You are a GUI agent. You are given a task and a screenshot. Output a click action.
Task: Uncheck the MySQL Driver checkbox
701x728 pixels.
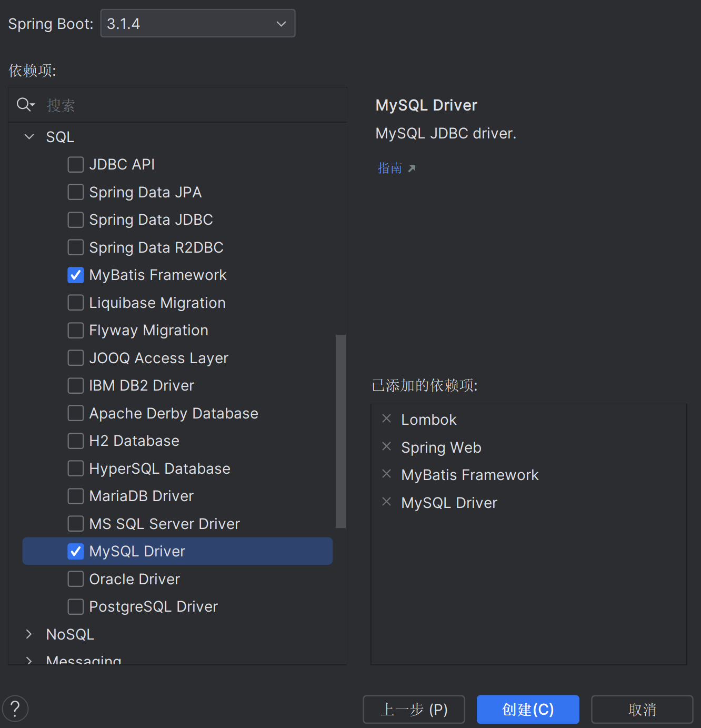(x=76, y=551)
